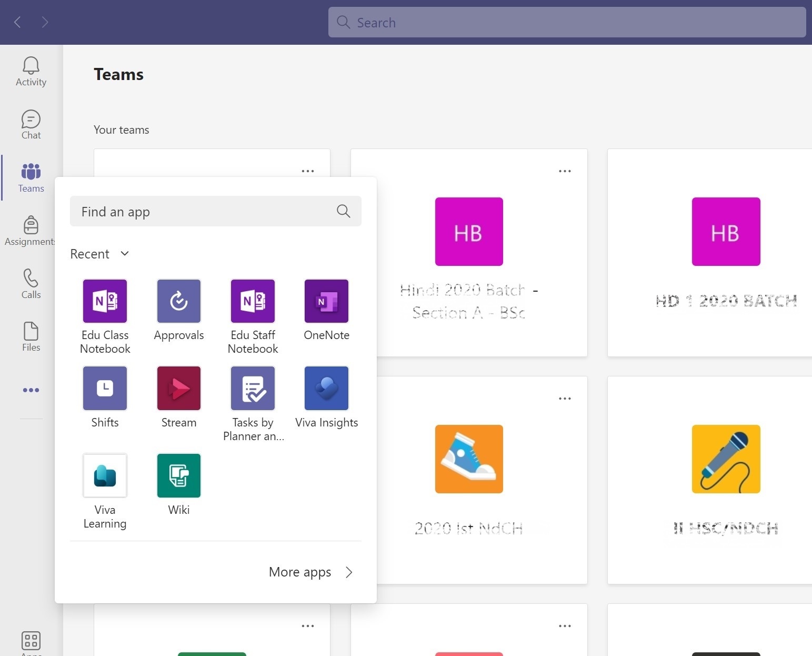The width and height of the screenshot is (812, 656).
Task: Launch the Viva Insights app
Action: pyautogui.click(x=327, y=388)
